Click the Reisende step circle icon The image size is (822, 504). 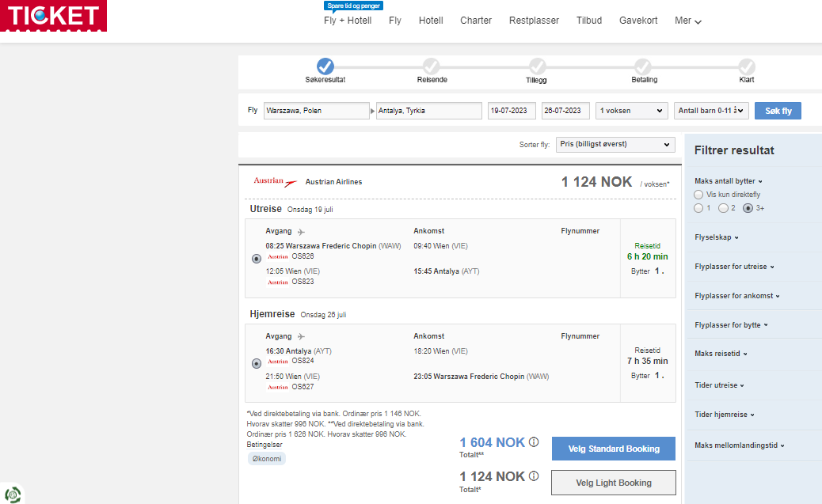(x=432, y=66)
